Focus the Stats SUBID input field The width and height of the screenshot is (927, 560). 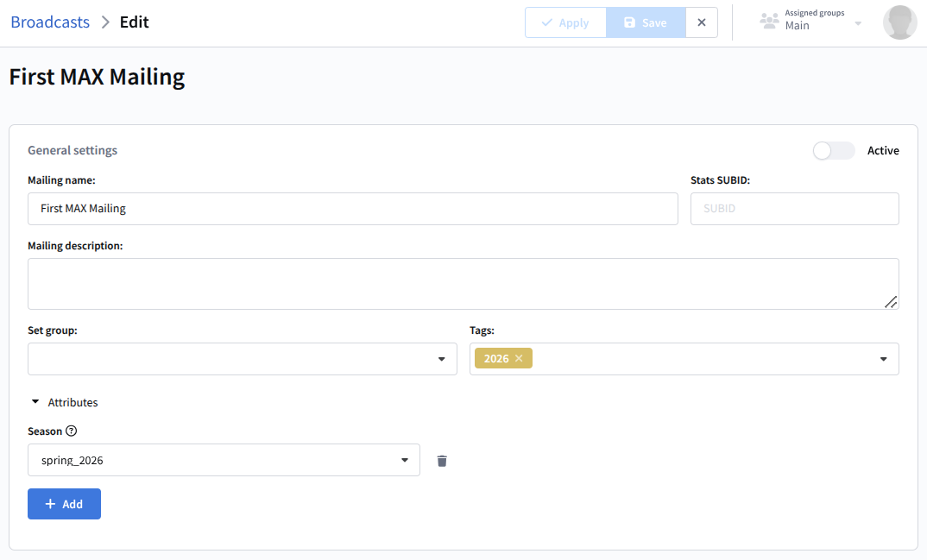point(794,209)
